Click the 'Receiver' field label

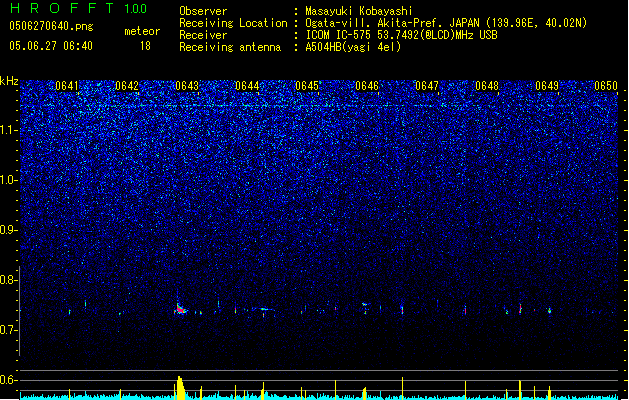(203, 35)
